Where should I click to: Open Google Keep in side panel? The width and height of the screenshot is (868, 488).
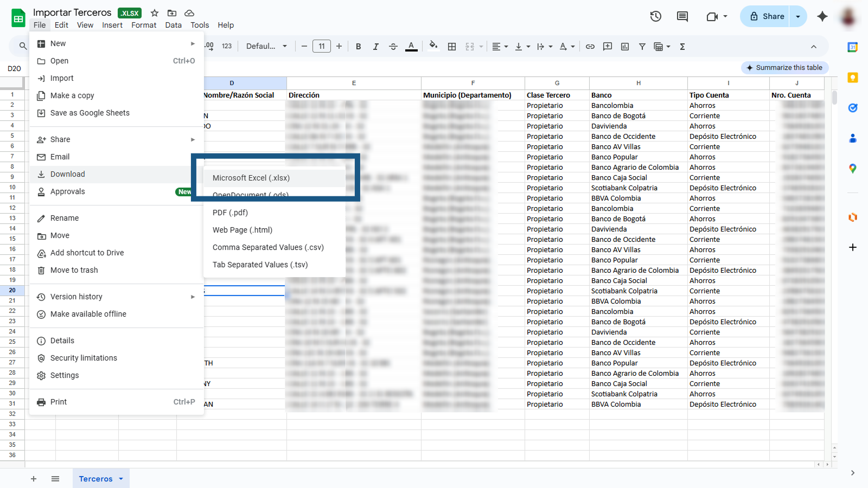(853, 78)
